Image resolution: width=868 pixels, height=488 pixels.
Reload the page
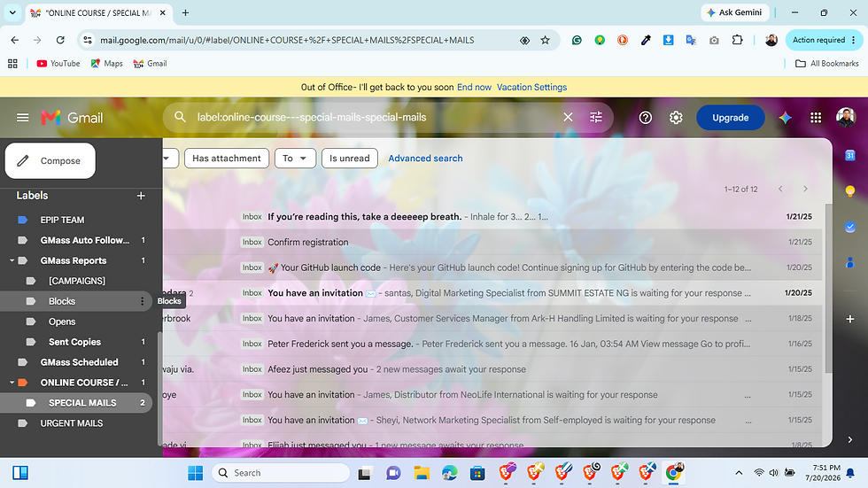pos(60,40)
